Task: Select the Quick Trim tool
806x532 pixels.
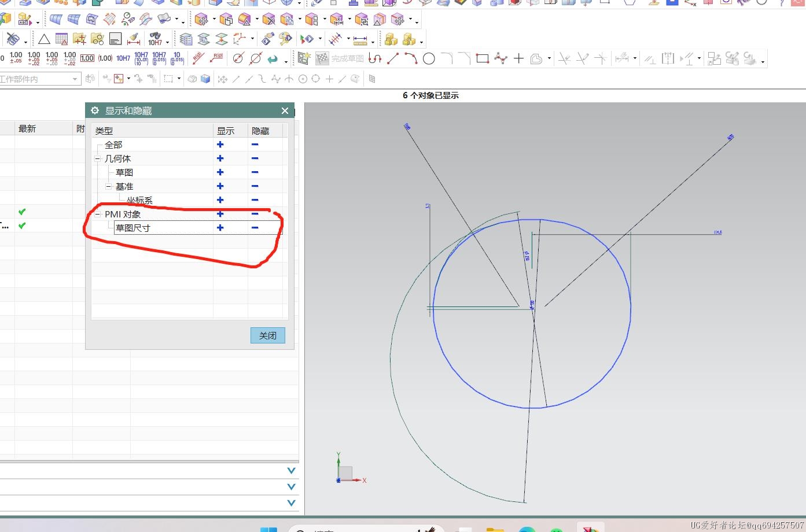Action: [x=564, y=58]
